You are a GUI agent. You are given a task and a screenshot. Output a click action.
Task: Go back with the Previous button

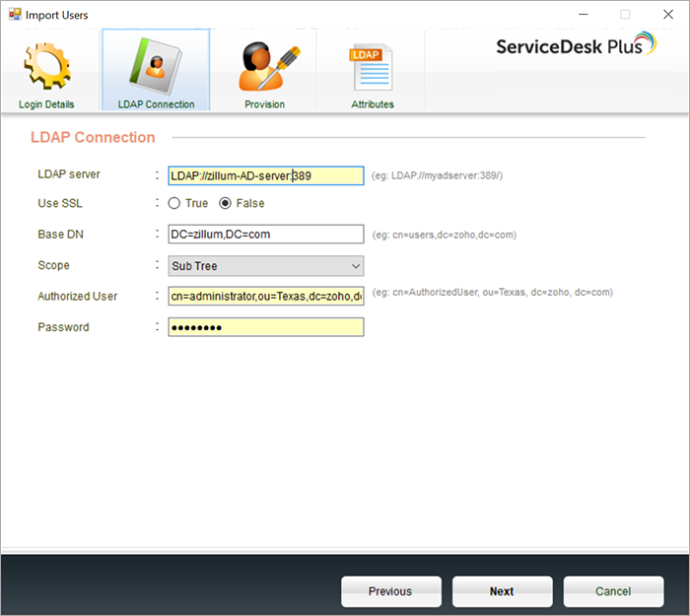pyautogui.click(x=391, y=591)
